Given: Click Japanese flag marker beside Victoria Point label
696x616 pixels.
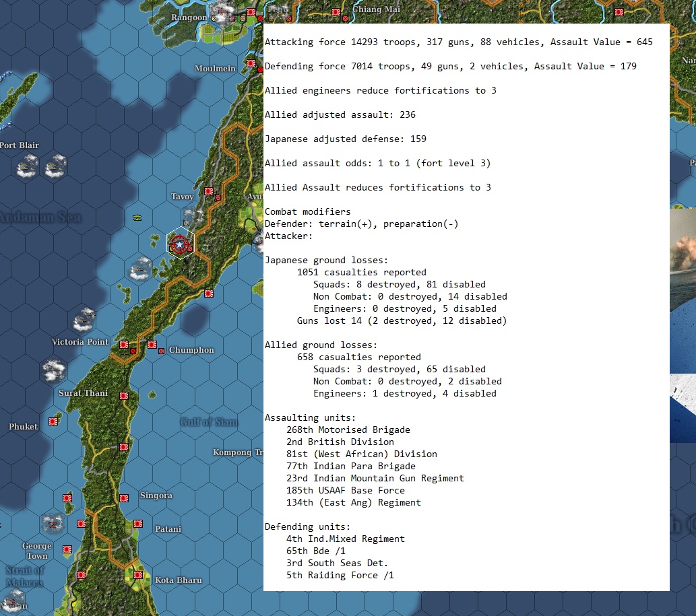Looking at the screenshot, I should (124, 345).
